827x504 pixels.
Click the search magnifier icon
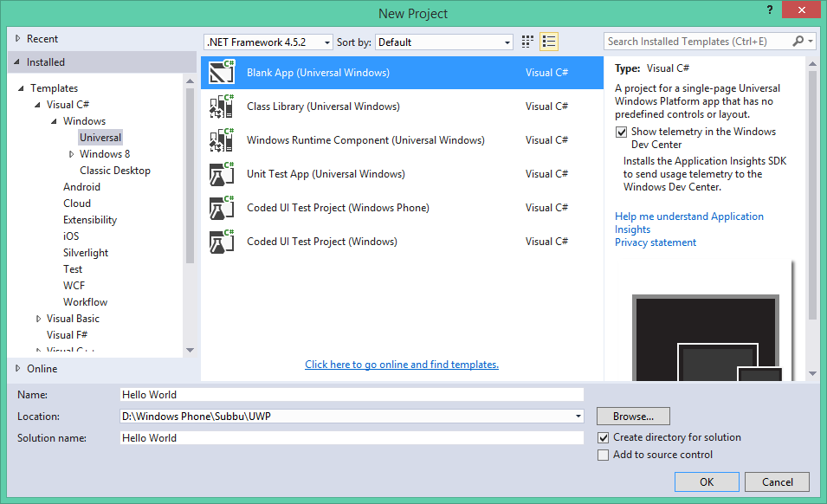(x=796, y=41)
